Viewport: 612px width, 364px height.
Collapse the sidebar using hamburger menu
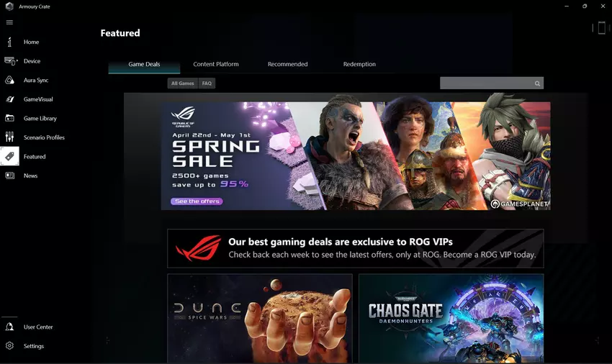[x=9, y=22]
